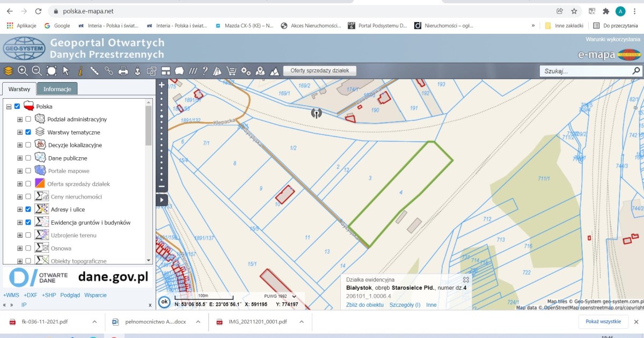Click the question mark help icon

[205, 71]
